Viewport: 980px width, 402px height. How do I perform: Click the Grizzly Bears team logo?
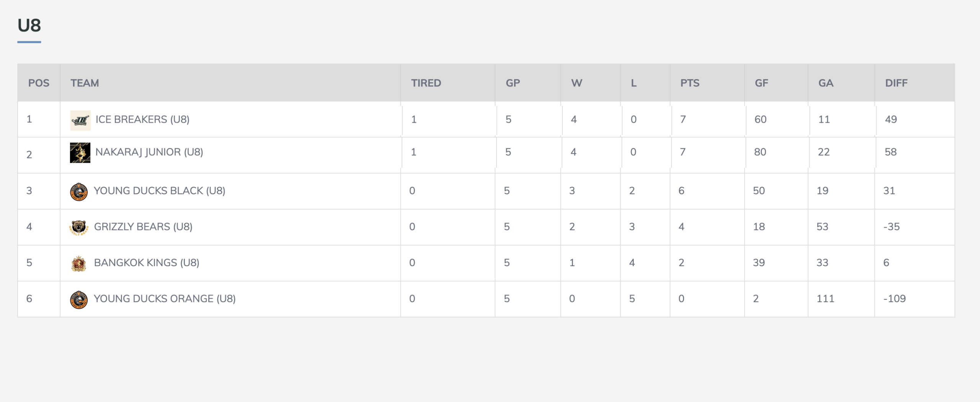pos(79,228)
